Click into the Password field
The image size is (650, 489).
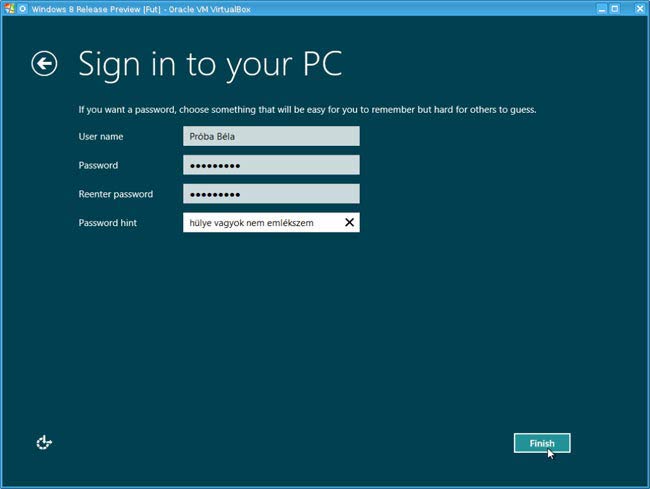coord(271,166)
